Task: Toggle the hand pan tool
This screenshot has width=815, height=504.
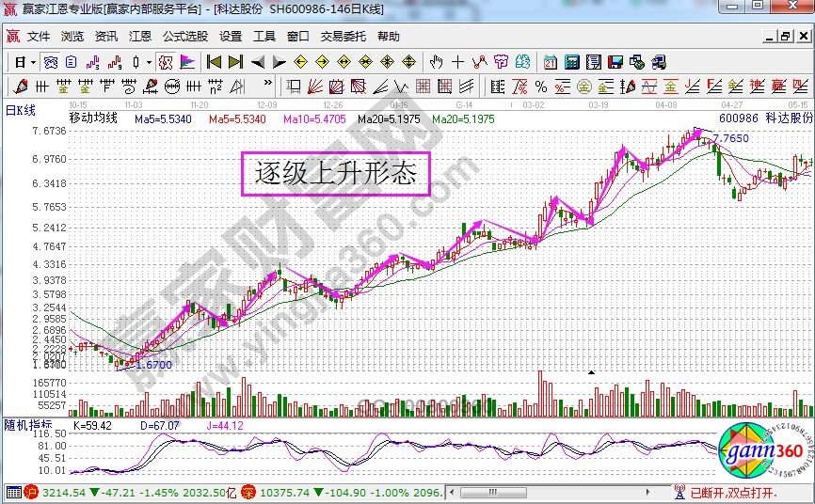Action: tap(436, 62)
